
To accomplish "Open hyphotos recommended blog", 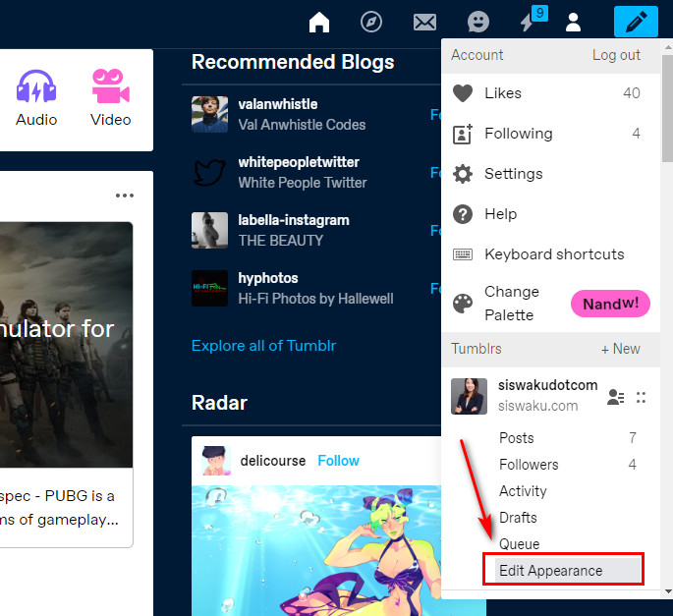I will pos(268,278).
